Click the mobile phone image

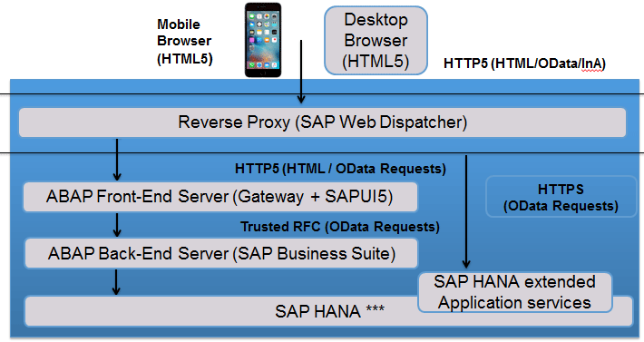tap(263, 40)
